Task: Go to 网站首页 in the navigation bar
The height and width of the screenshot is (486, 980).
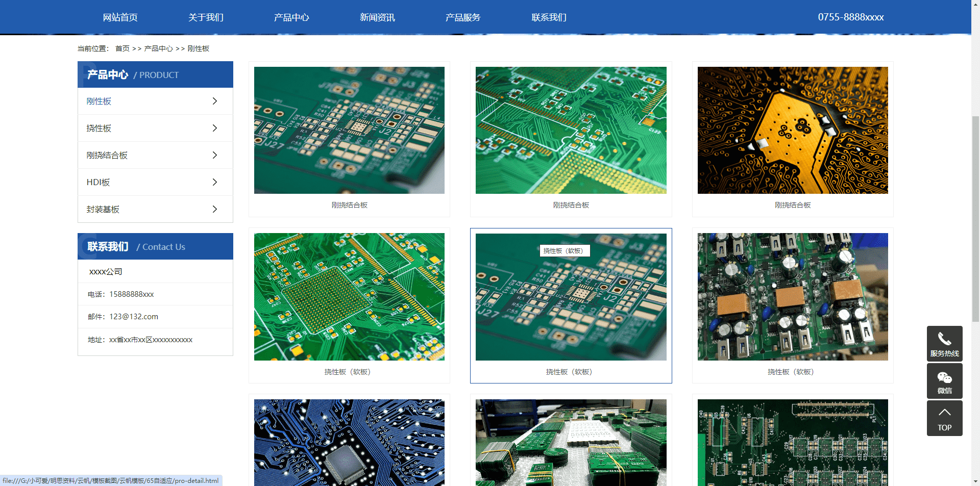Action: click(120, 17)
